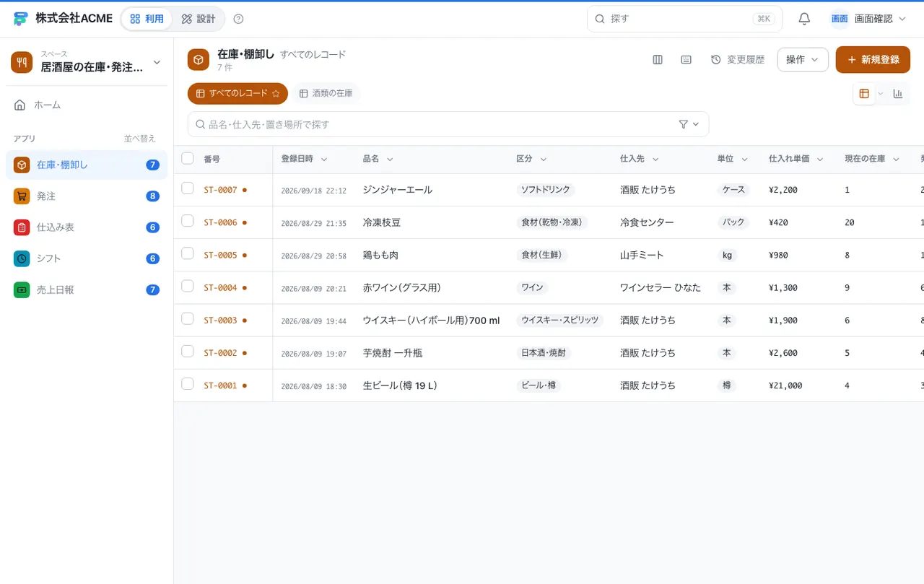Click the home icon in sidebar
The height and width of the screenshot is (584, 924).
point(20,105)
